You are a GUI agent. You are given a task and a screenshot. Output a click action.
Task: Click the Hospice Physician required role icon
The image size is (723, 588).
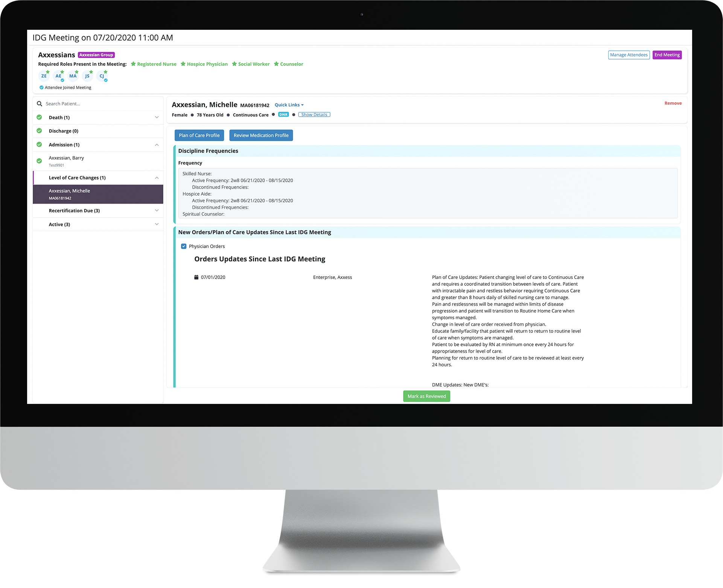(183, 64)
